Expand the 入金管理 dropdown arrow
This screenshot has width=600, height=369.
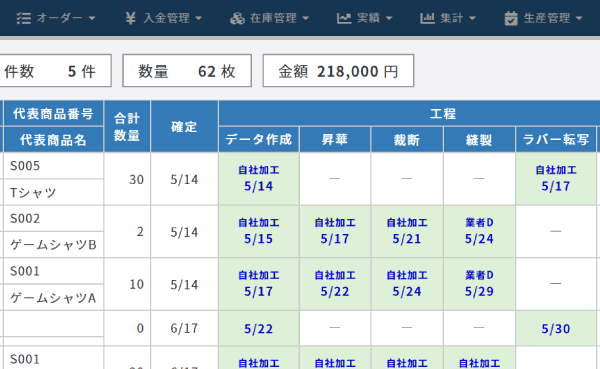[198, 18]
